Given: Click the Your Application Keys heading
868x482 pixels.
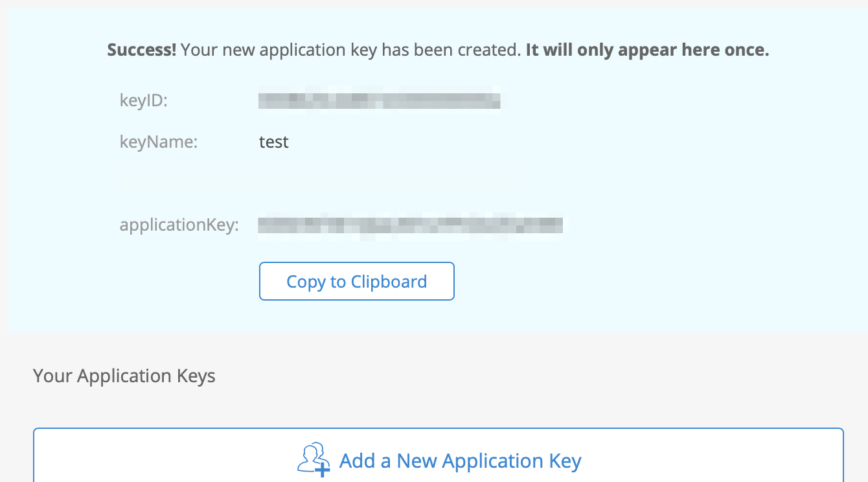Looking at the screenshot, I should click(x=124, y=376).
